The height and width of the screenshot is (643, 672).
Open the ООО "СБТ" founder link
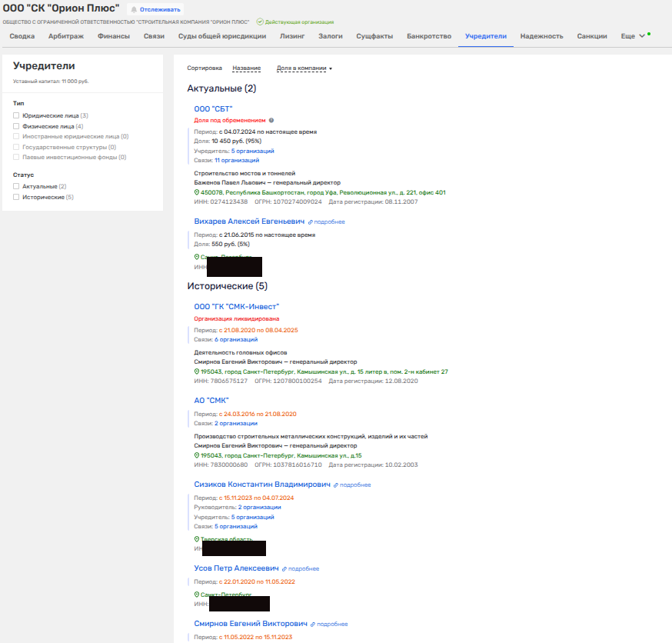click(213, 109)
